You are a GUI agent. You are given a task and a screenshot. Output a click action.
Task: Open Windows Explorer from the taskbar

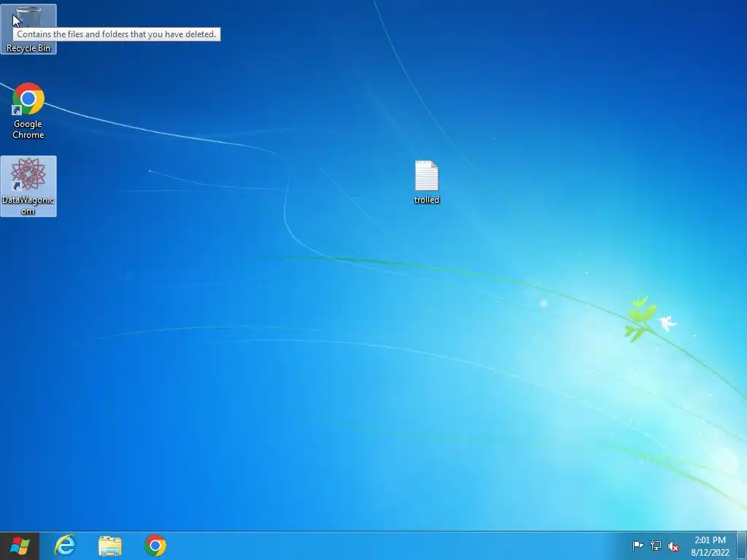pyautogui.click(x=110, y=545)
